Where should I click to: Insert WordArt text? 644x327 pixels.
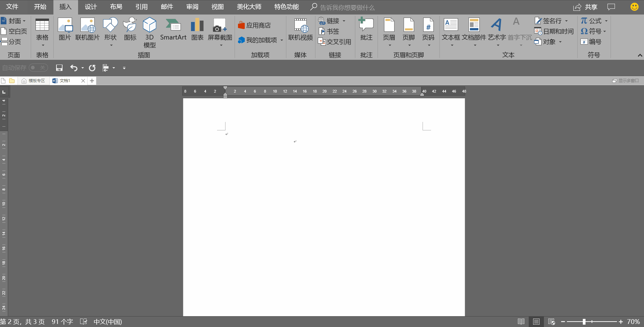pyautogui.click(x=496, y=31)
